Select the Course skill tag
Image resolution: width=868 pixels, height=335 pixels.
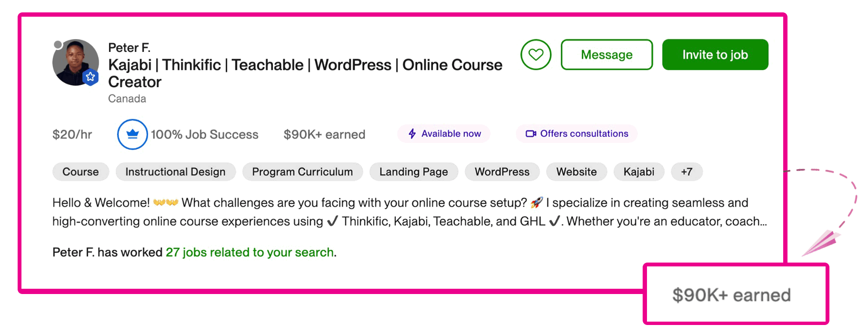point(81,172)
